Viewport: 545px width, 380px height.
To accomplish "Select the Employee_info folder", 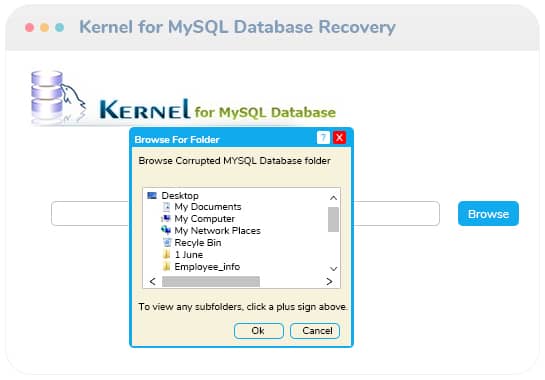I will (x=207, y=267).
